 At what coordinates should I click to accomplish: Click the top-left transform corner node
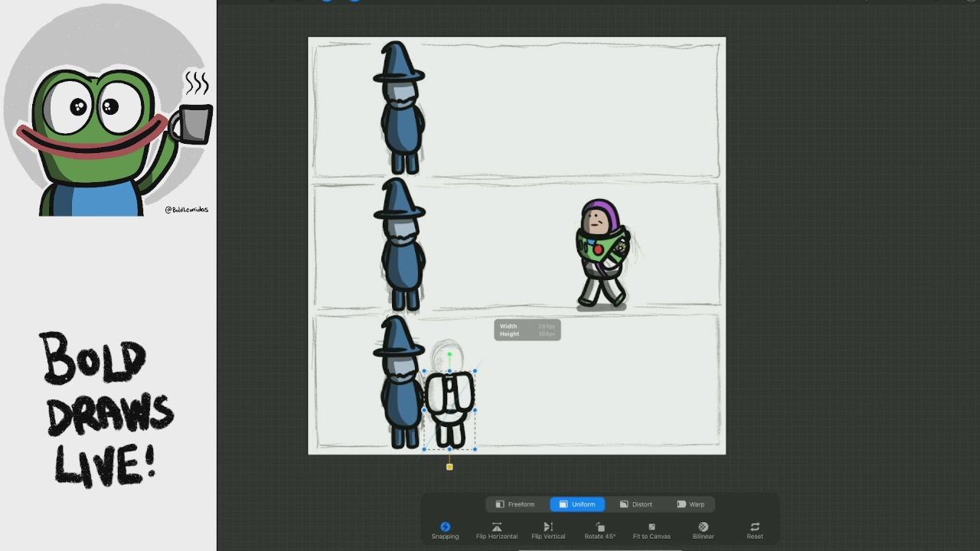(x=425, y=371)
